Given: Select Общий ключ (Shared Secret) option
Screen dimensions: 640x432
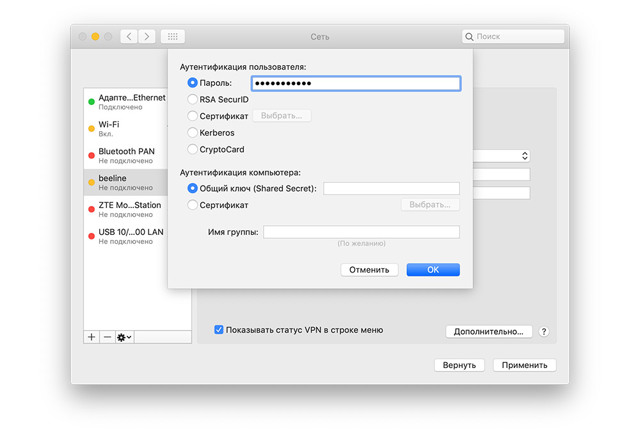Looking at the screenshot, I should (192, 188).
